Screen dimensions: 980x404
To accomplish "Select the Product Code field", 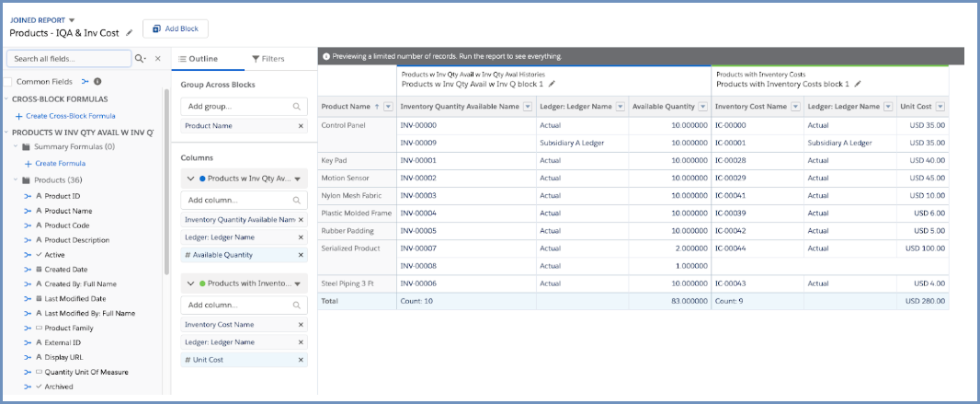I will coord(67,225).
